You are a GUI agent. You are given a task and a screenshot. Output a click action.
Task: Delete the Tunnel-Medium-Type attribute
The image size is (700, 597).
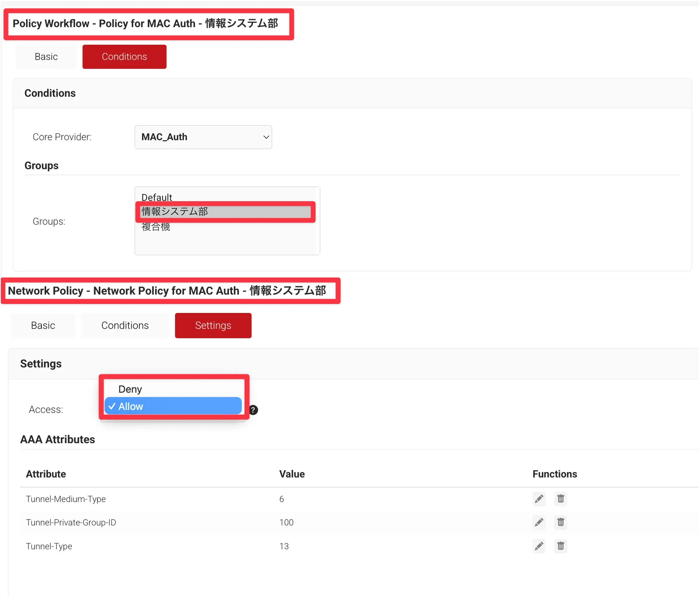561,499
